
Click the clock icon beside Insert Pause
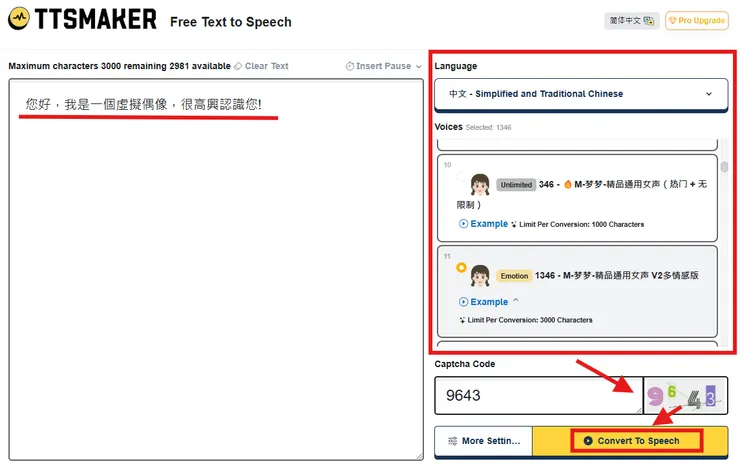[350, 66]
